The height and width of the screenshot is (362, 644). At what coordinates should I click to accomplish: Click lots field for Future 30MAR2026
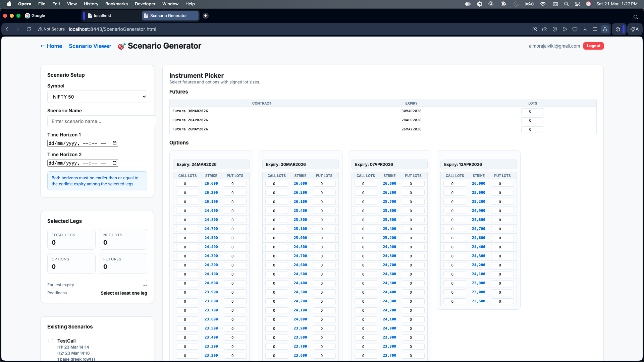[532, 111]
